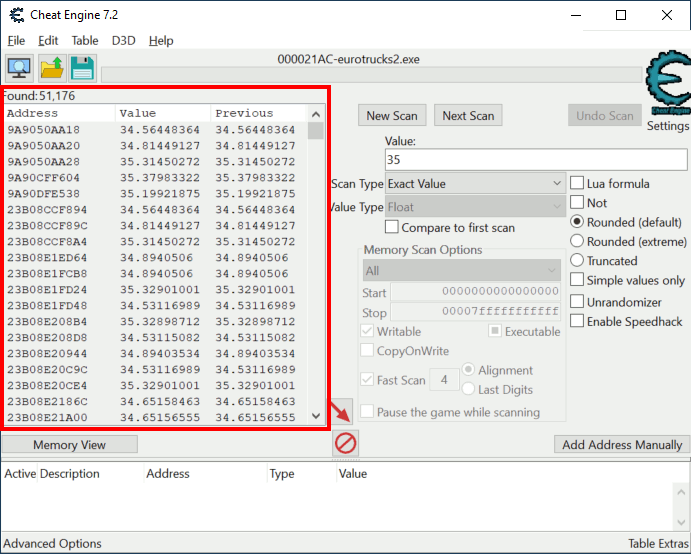Open Table Extras
Viewport: 691px width, 554px height.
click(658, 543)
